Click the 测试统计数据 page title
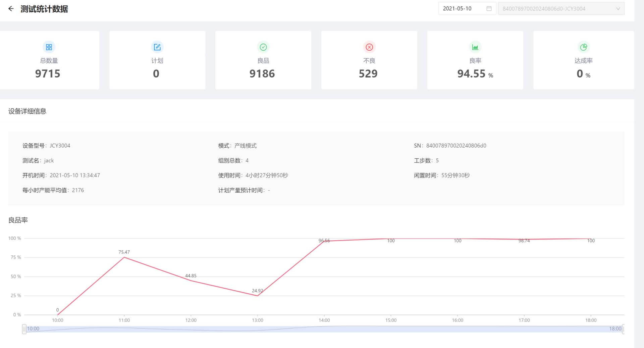 pyautogui.click(x=44, y=9)
